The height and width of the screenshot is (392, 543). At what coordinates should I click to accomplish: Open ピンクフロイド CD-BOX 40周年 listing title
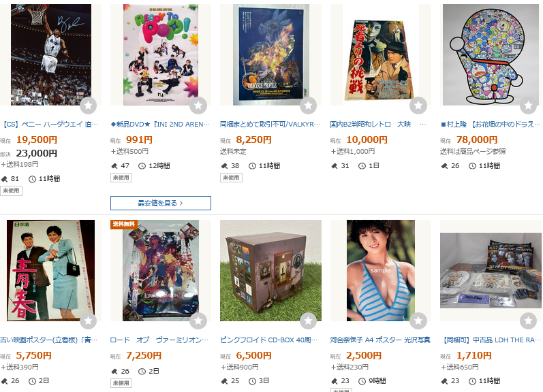click(x=268, y=340)
